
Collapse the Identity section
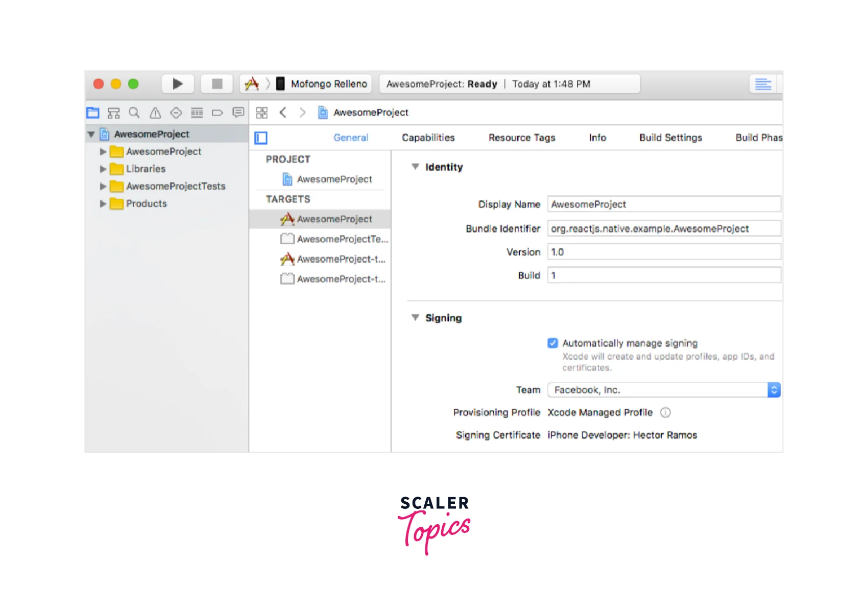click(x=415, y=167)
